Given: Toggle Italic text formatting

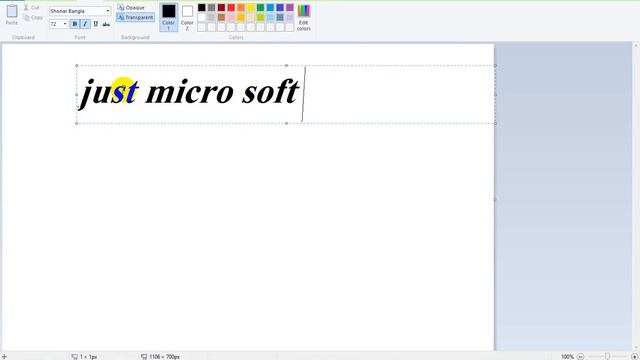Looking at the screenshot, I should pos(85,24).
